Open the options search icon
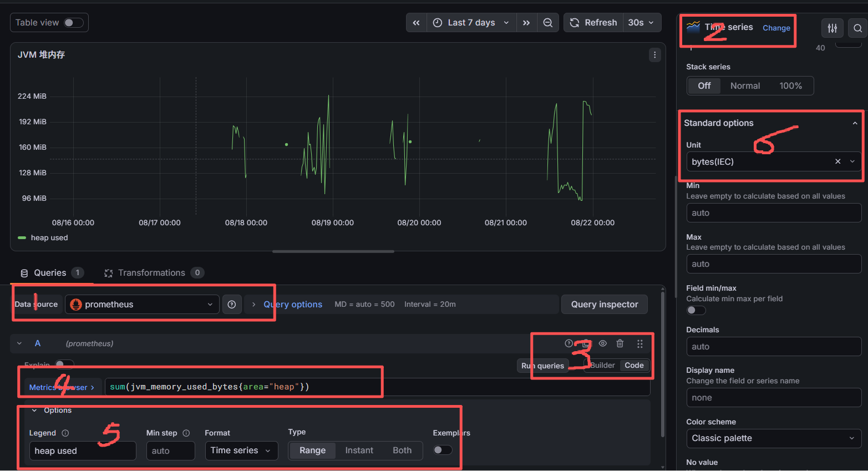This screenshot has width=868, height=471. (x=857, y=28)
